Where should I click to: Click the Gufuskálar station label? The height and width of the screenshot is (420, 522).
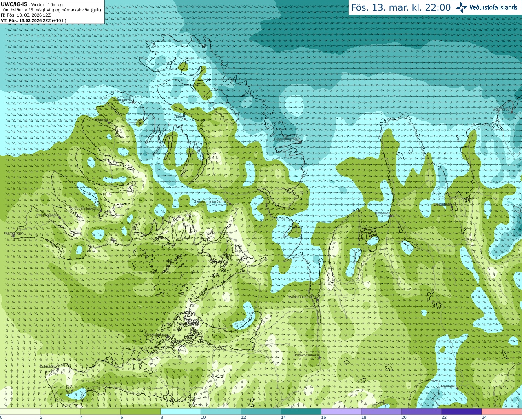[48, 367]
